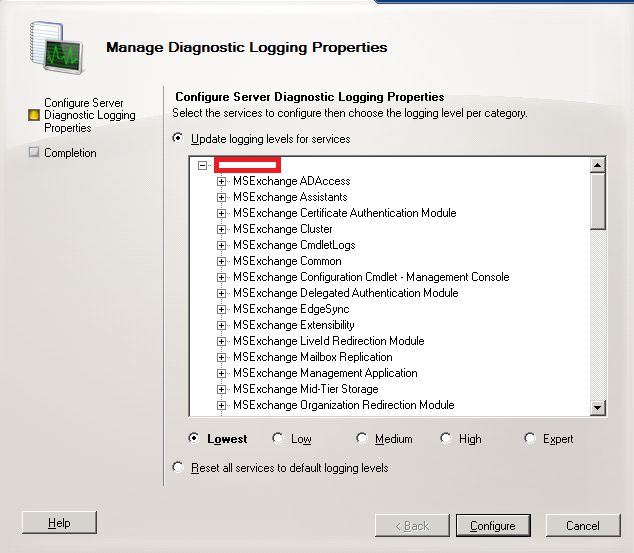Expand the MSExchange Extensibility node
The height and width of the screenshot is (553, 634).
(221, 325)
